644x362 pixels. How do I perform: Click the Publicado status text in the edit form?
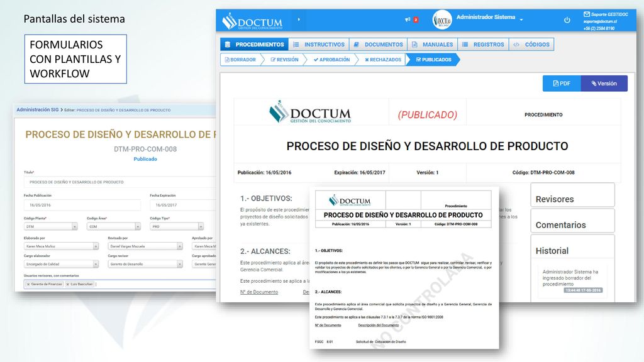click(x=145, y=159)
